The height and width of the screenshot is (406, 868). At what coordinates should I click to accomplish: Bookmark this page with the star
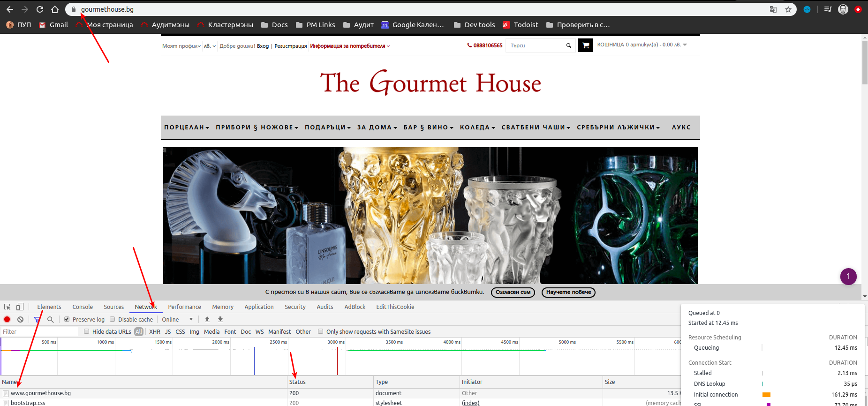click(x=788, y=9)
